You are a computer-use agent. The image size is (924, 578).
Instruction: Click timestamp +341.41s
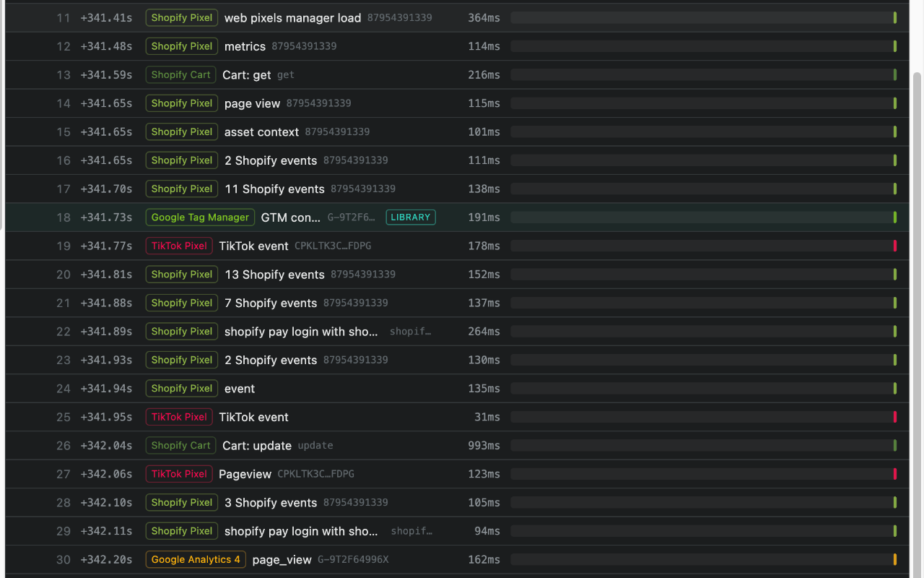click(106, 18)
